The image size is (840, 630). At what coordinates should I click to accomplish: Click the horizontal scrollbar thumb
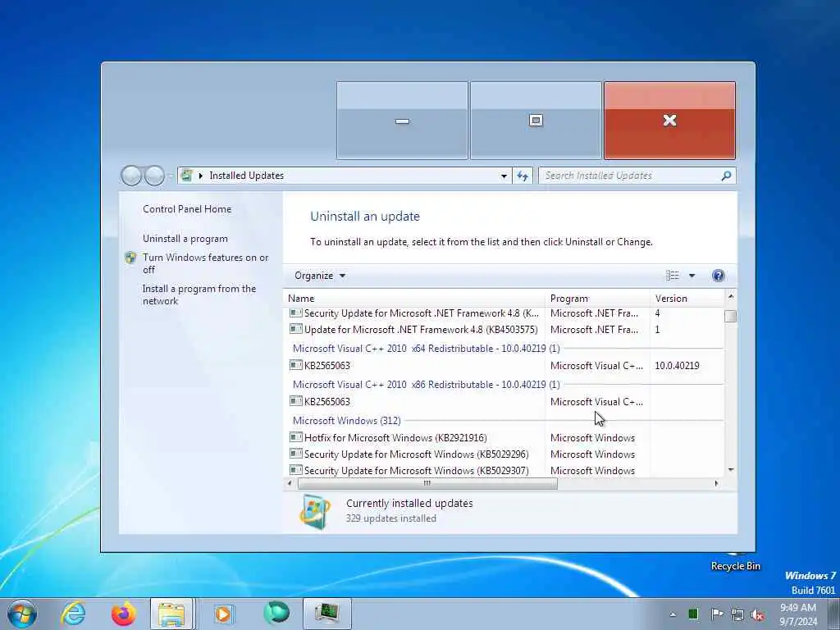point(427,483)
